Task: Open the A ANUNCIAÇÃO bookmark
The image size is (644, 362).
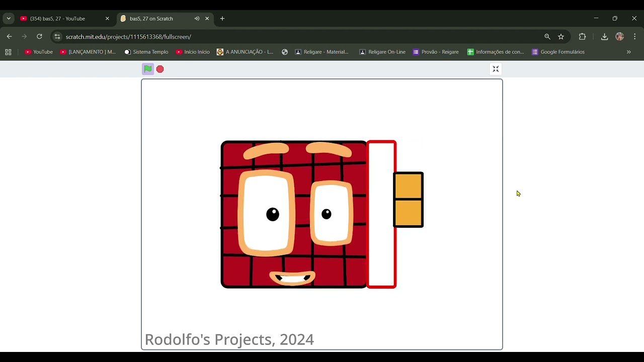Action: pos(245,52)
